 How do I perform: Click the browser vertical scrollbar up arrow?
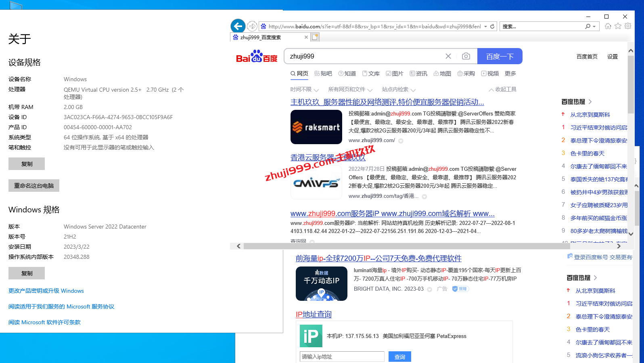[x=631, y=51]
